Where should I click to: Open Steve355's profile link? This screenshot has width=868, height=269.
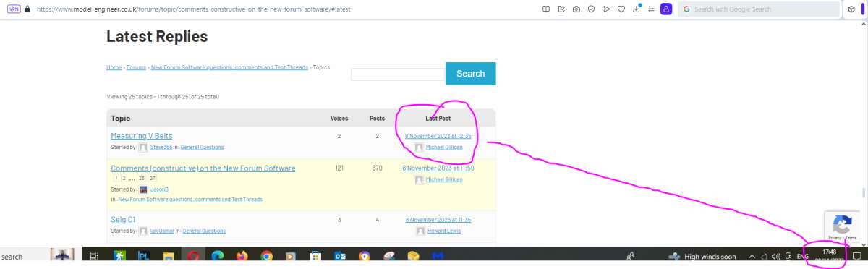click(x=161, y=147)
